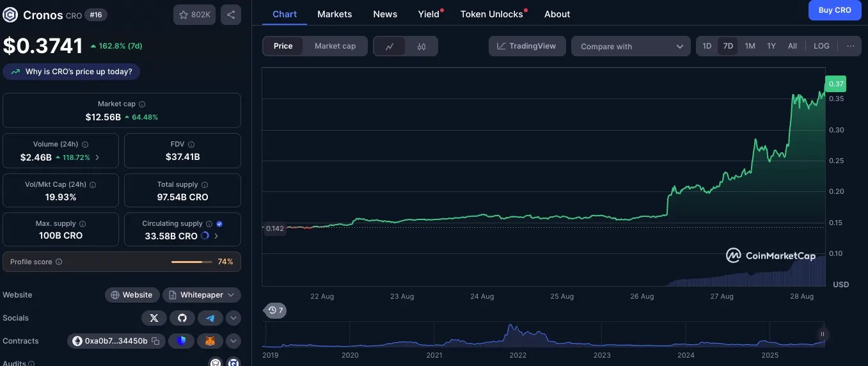Open the Telegram social link
868x366 pixels.
(x=210, y=318)
